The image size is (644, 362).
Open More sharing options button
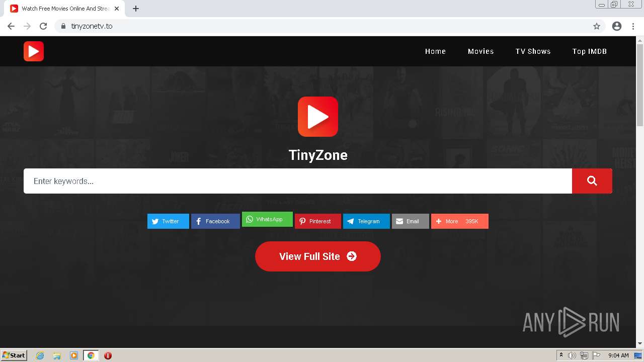tap(460, 221)
